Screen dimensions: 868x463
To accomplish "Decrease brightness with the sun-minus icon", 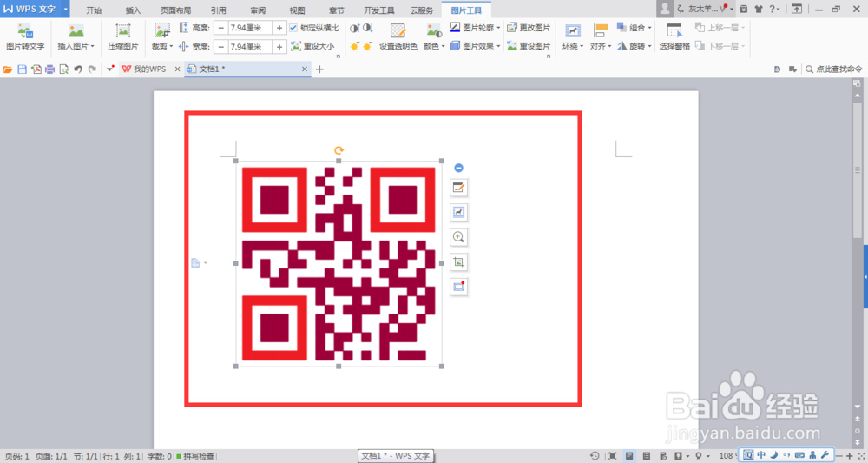I will (x=367, y=46).
